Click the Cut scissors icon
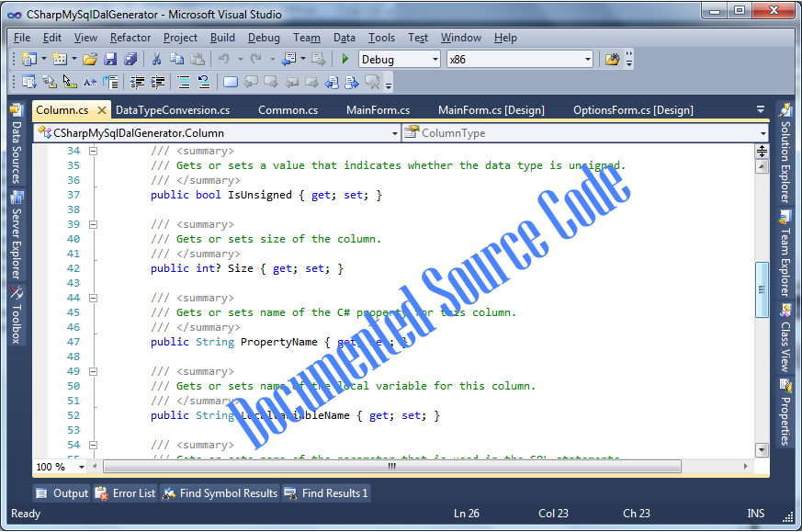The width and height of the screenshot is (802, 532). 156,60
